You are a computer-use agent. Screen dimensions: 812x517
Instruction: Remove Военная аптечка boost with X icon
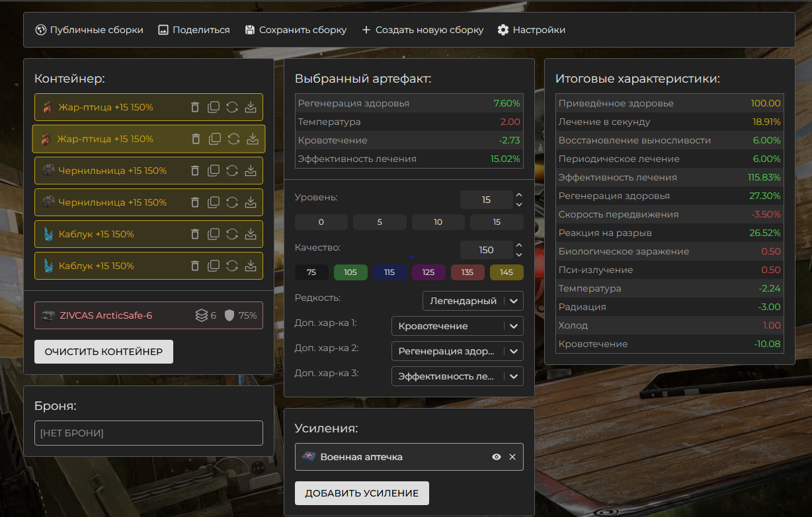pyautogui.click(x=512, y=457)
